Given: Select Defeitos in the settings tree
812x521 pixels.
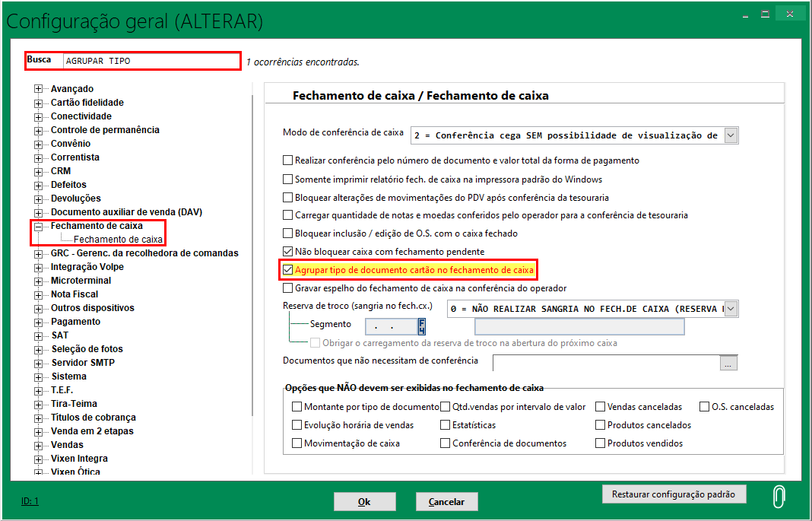Looking at the screenshot, I should tap(68, 184).
